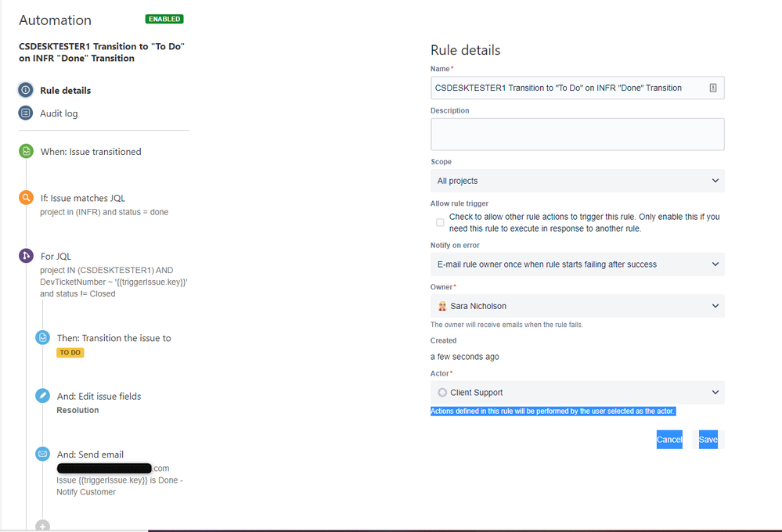
Task: Click Sara Nicholson's avatar in the Owner field
Action: point(441,306)
